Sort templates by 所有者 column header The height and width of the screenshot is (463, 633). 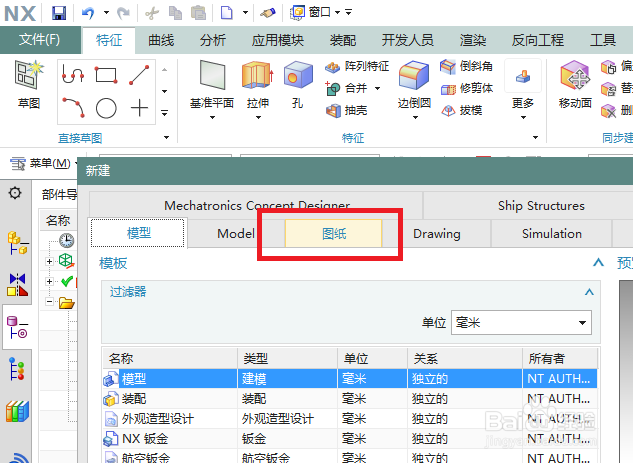click(x=560, y=358)
